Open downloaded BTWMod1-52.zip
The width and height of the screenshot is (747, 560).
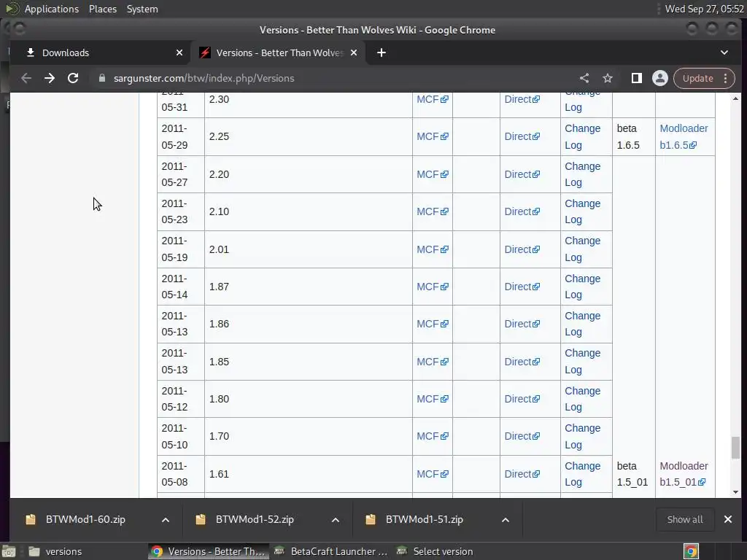click(255, 519)
